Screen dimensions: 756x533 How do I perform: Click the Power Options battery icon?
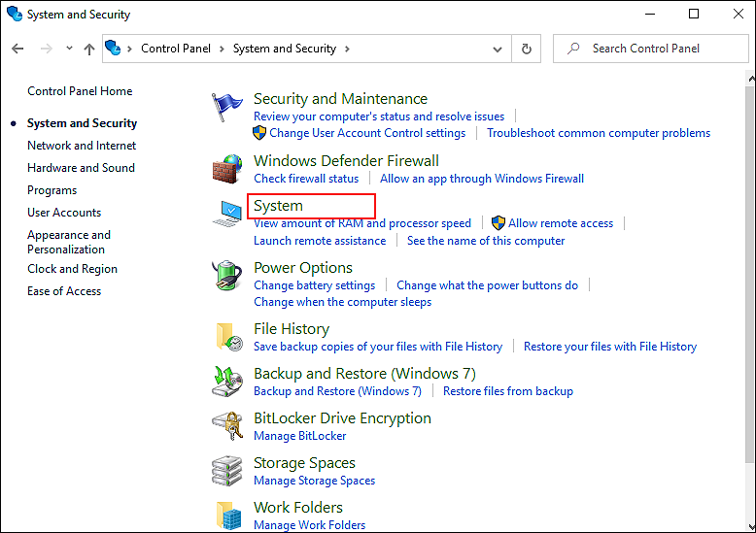click(227, 277)
